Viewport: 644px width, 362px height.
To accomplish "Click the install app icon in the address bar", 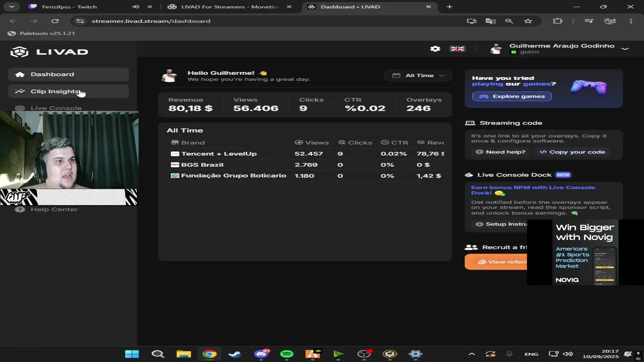I will click(471, 21).
